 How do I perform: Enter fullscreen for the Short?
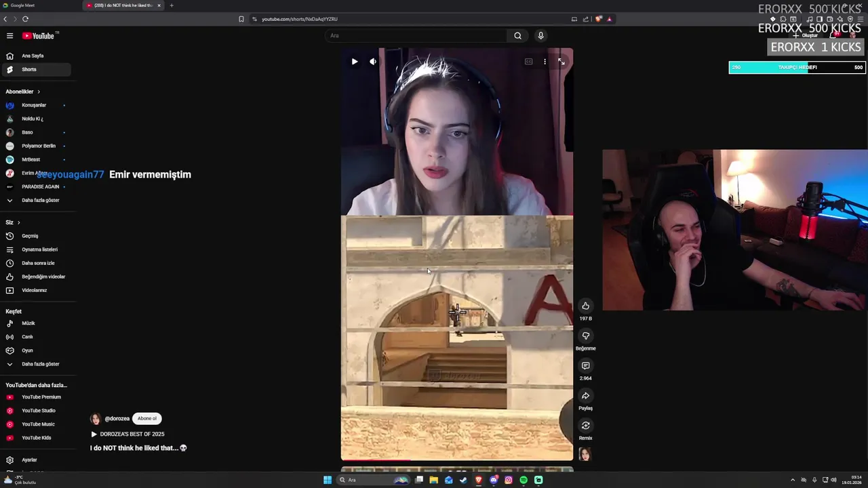561,62
